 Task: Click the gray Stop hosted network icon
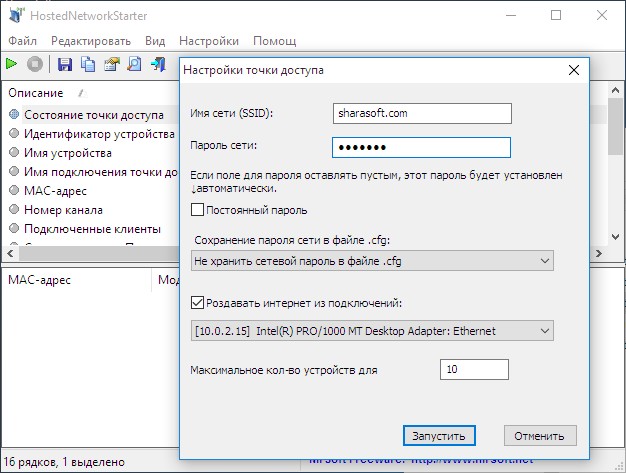[35, 64]
